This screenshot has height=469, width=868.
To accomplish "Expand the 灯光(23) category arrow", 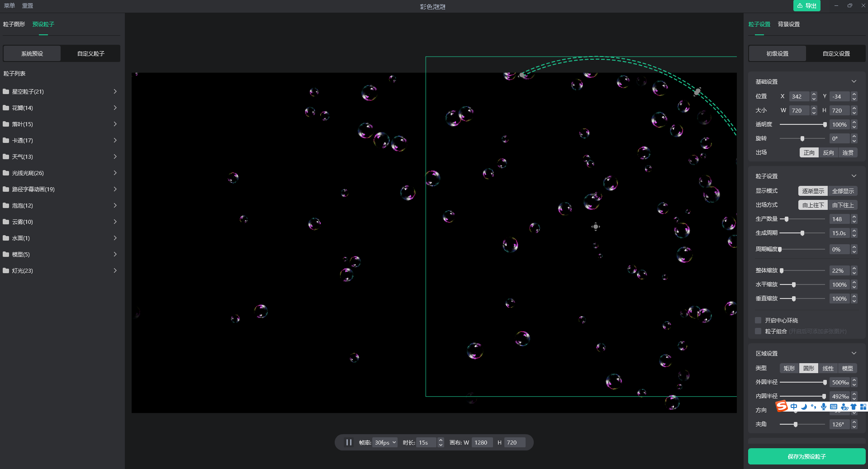I will [115, 270].
